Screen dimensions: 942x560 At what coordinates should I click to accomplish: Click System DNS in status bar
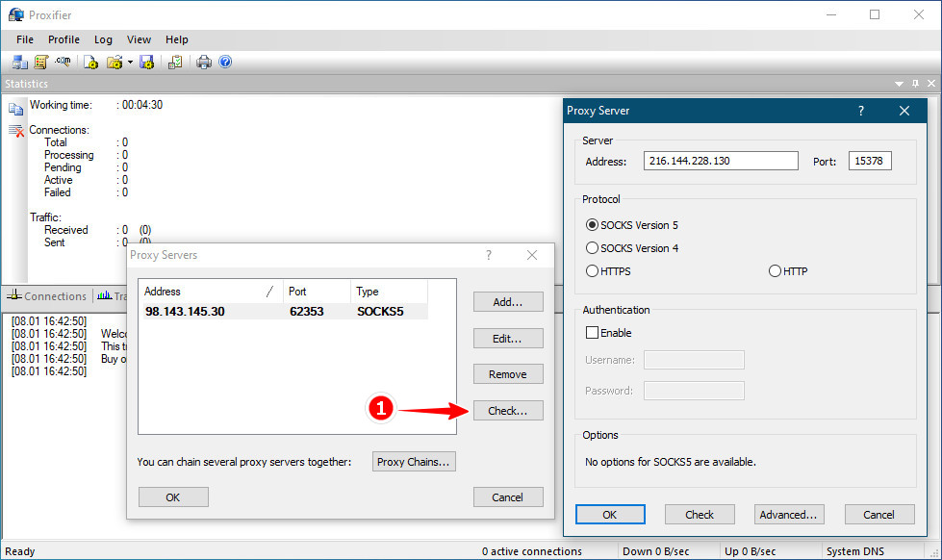pyautogui.click(x=854, y=551)
